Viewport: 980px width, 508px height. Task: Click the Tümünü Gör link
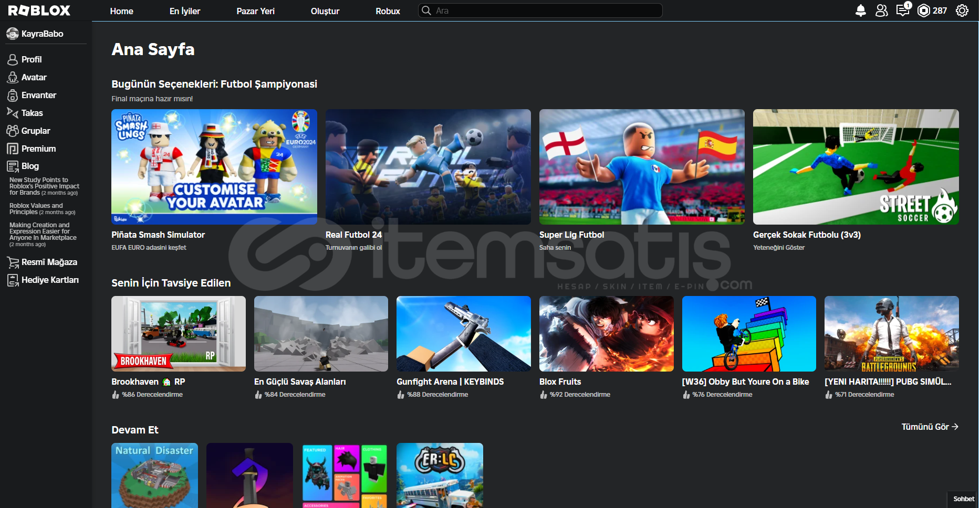pyautogui.click(x=930, y=427)
